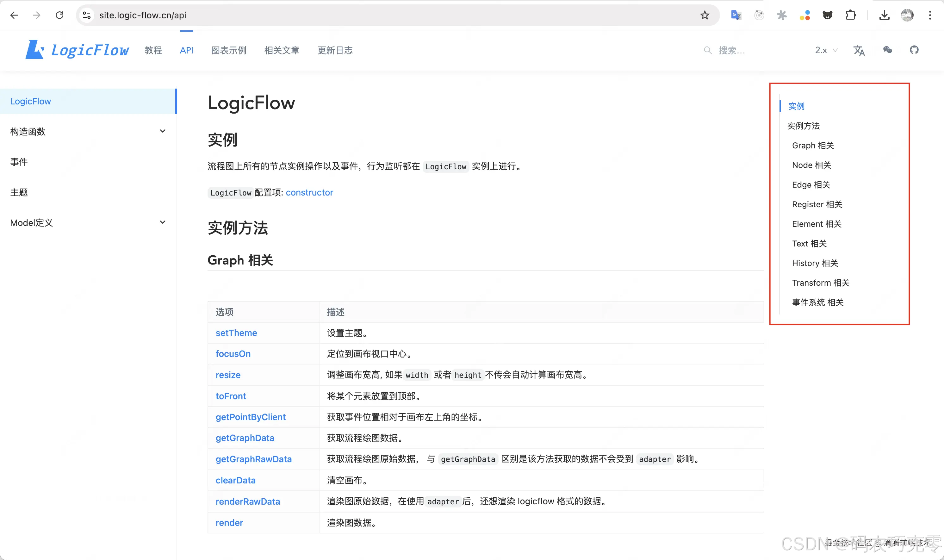This screenshot has width=944, height=560.
Task: Click the bear extension icon in toolbar
Action: click(827, 15)
